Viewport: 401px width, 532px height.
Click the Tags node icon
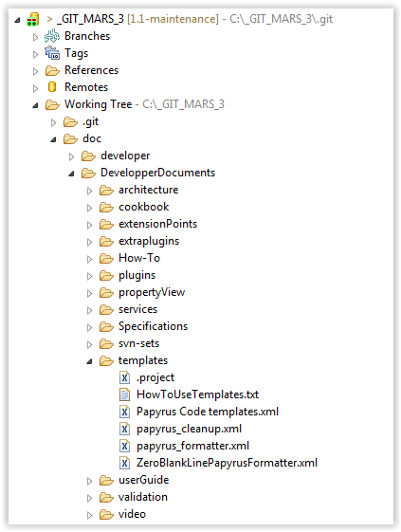click(52, 53)
